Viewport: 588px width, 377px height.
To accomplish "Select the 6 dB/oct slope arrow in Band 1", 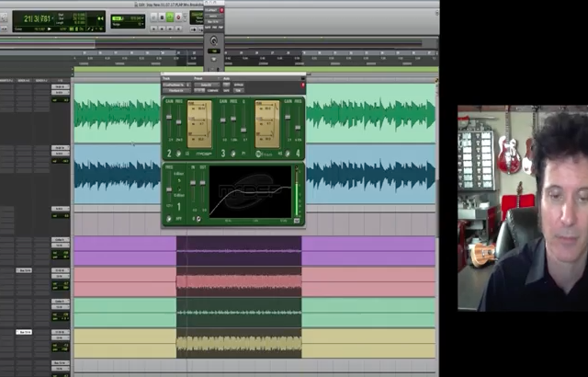I will (x=179, y=181).
